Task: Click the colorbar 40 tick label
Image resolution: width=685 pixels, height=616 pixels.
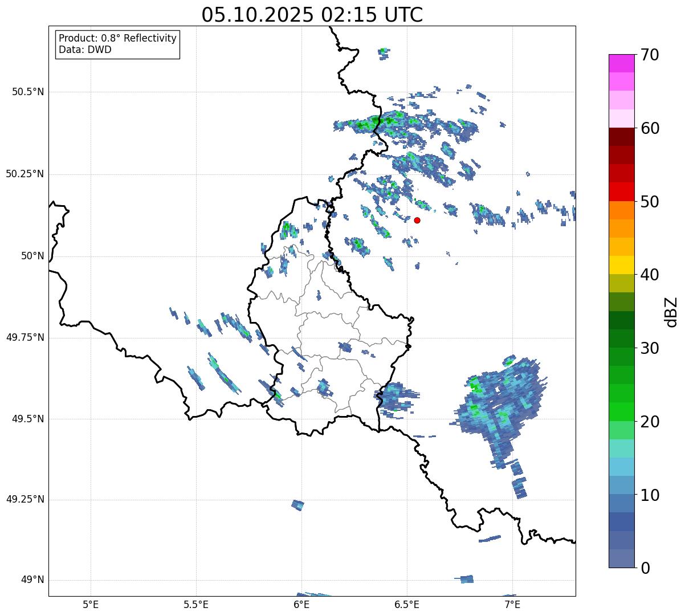Action: click(650, 275)
